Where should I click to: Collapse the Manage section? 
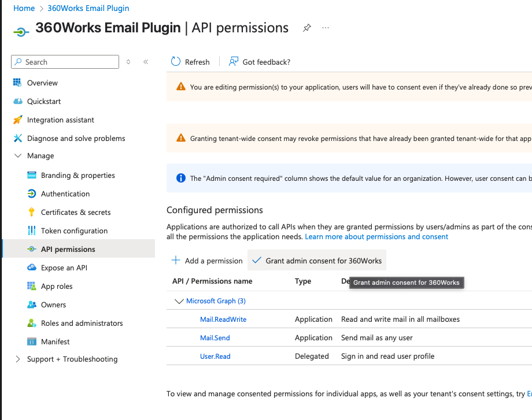18,155
